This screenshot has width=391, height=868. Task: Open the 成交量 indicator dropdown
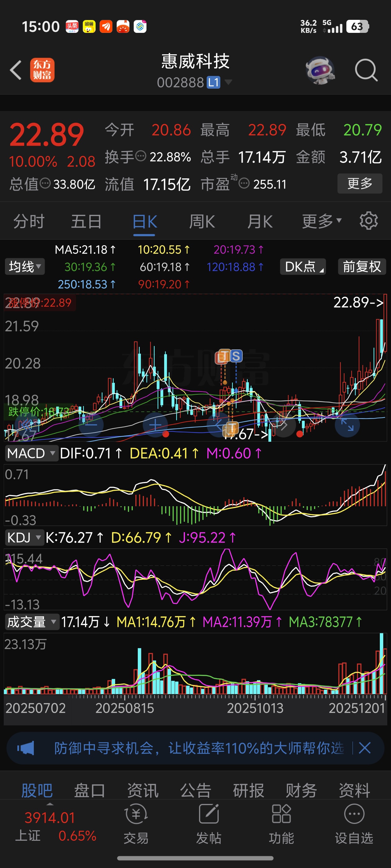pyautogui.click(x=32, y=622)
